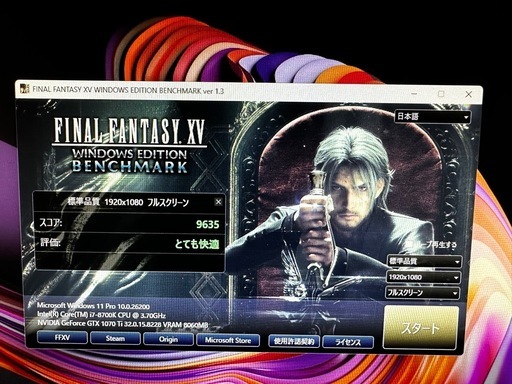The width and height of the screenshot is (512, 384).
Task: Click the 評価: label
Action: (x=50, y=242)
